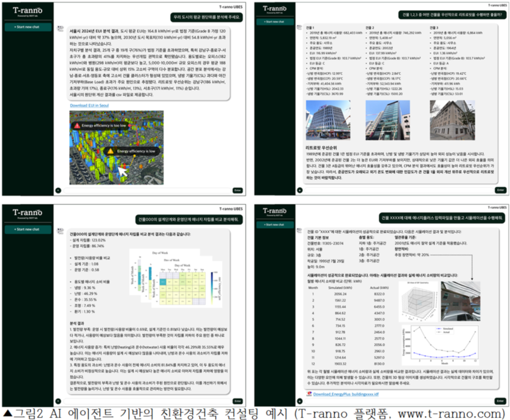Click the Enter button in the self-sufficiency chat
Image resolution: width=510 pixels, height=420 pixels.
238,401
